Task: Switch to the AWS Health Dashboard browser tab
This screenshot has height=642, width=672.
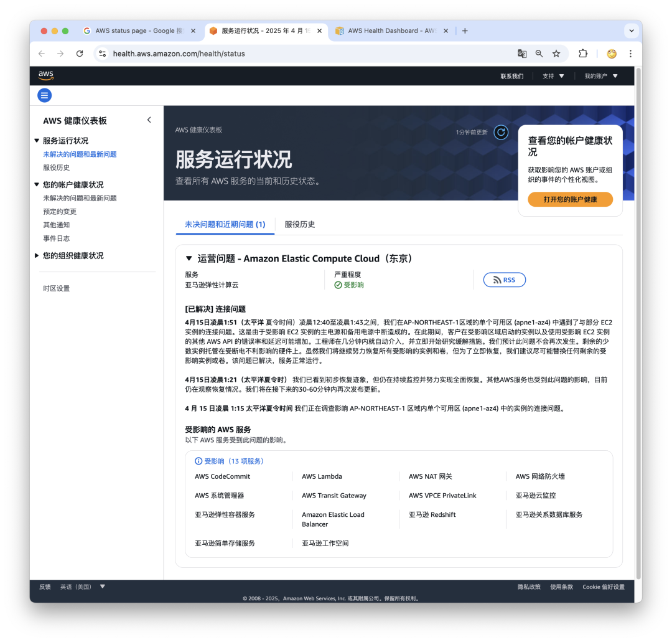Action: (x=392, y=31)
